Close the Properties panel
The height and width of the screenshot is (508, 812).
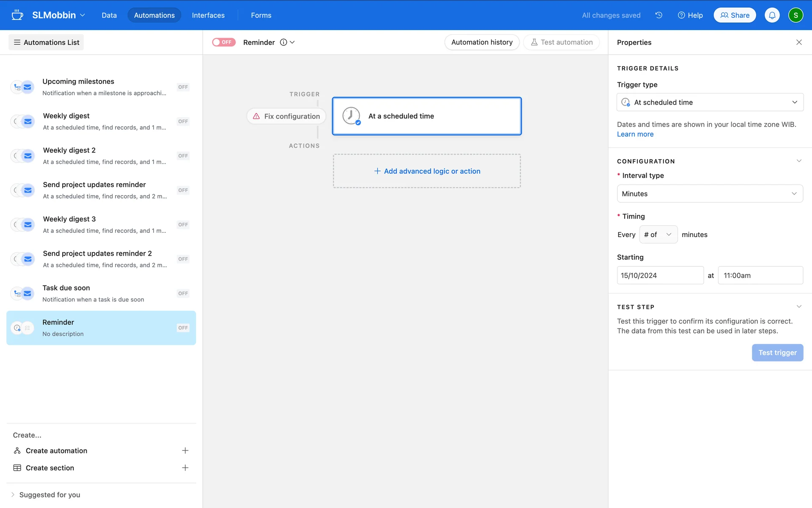(x=798, y=42)
